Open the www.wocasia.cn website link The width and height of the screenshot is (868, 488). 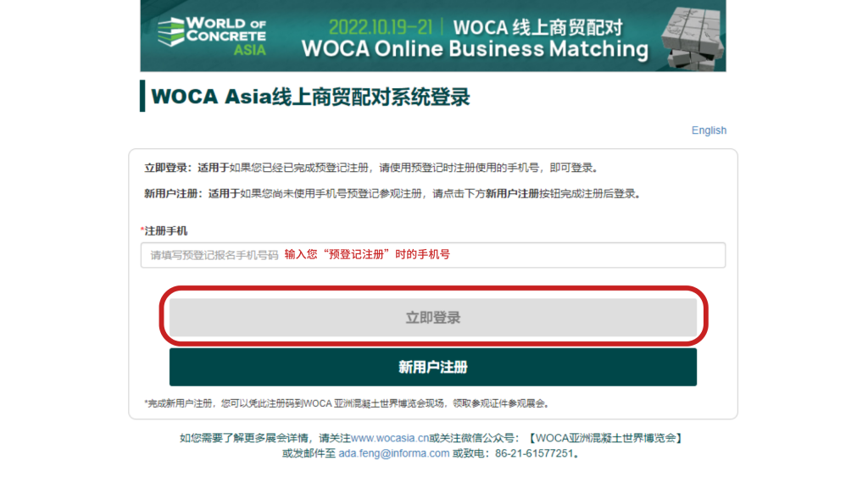(390, 438)
